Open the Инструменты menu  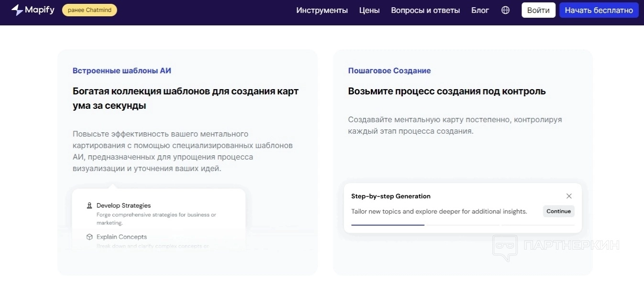click(x=322, y=10)
